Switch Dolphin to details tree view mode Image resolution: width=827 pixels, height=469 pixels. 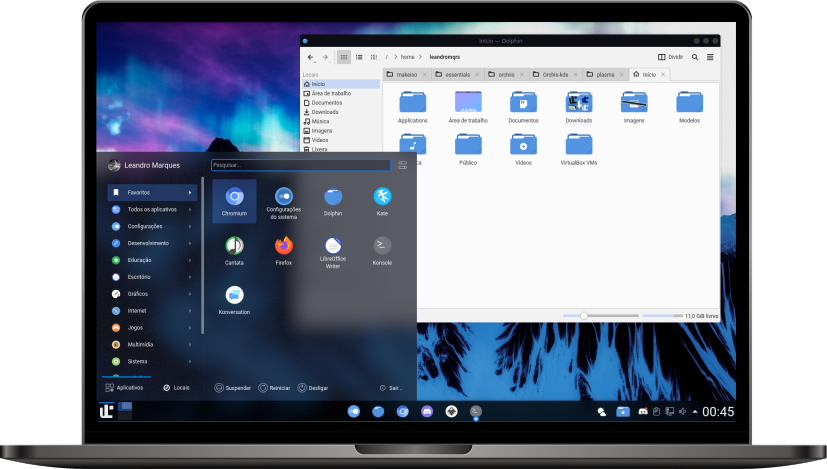click(x=374, y=57)
